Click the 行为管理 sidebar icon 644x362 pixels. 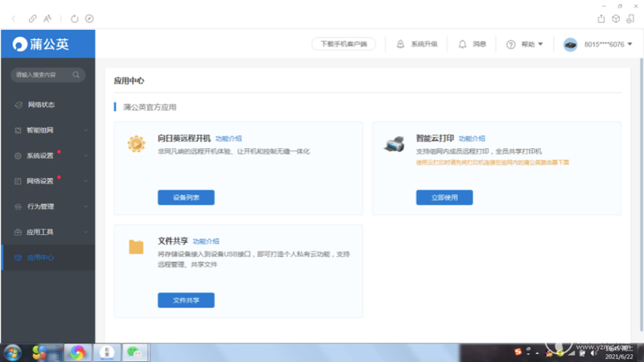(x=18, y=207)
